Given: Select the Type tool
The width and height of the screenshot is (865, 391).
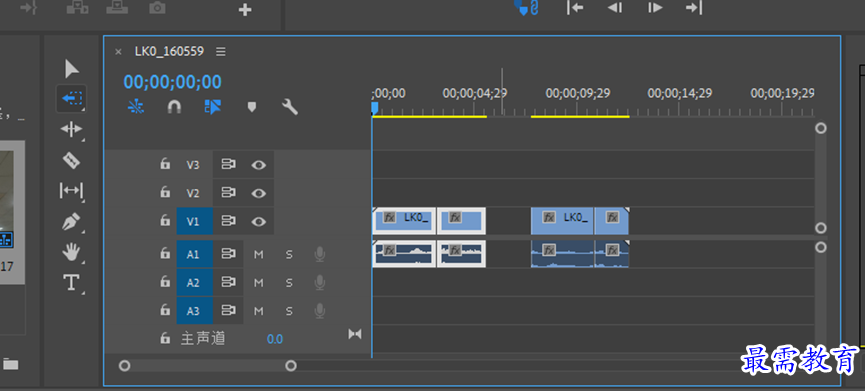Looking at the screenshot, I should (71, 283).
